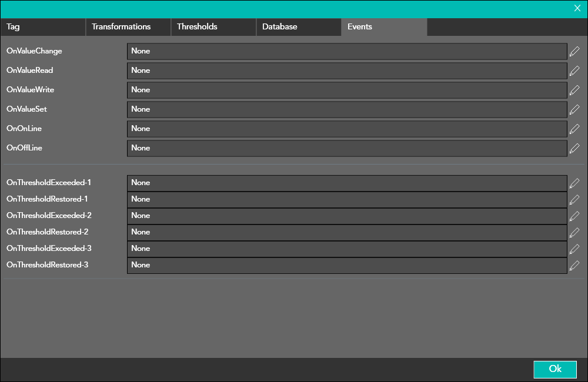Go to the Database tab

tap(299, 27)
